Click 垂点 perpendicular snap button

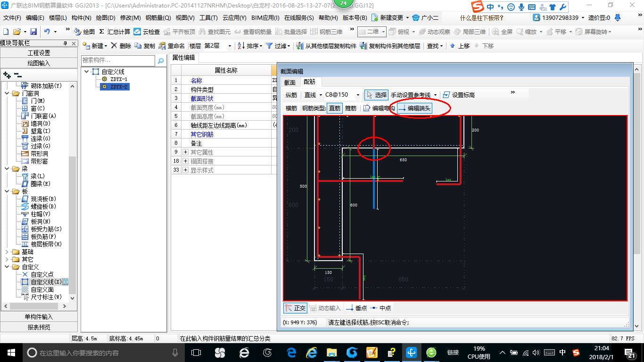click(356, 308)
